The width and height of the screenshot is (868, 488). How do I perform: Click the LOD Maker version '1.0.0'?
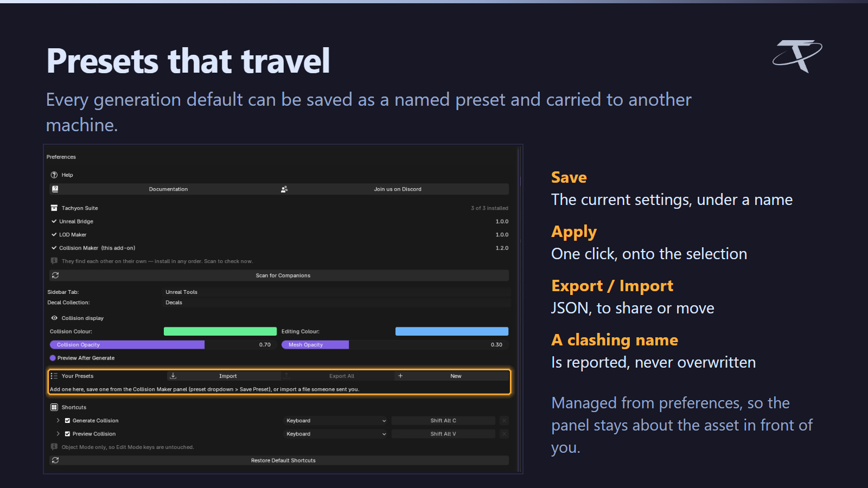[x=502, y=235]
